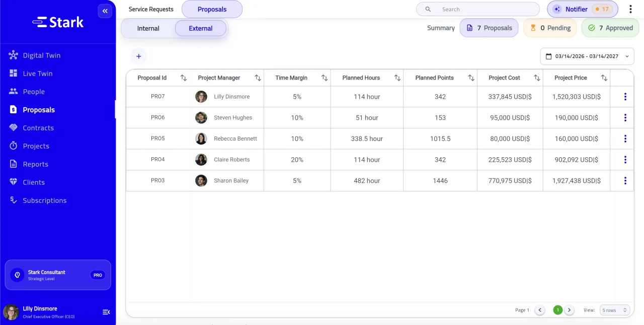Go to next page arrow

click(569, 310)
